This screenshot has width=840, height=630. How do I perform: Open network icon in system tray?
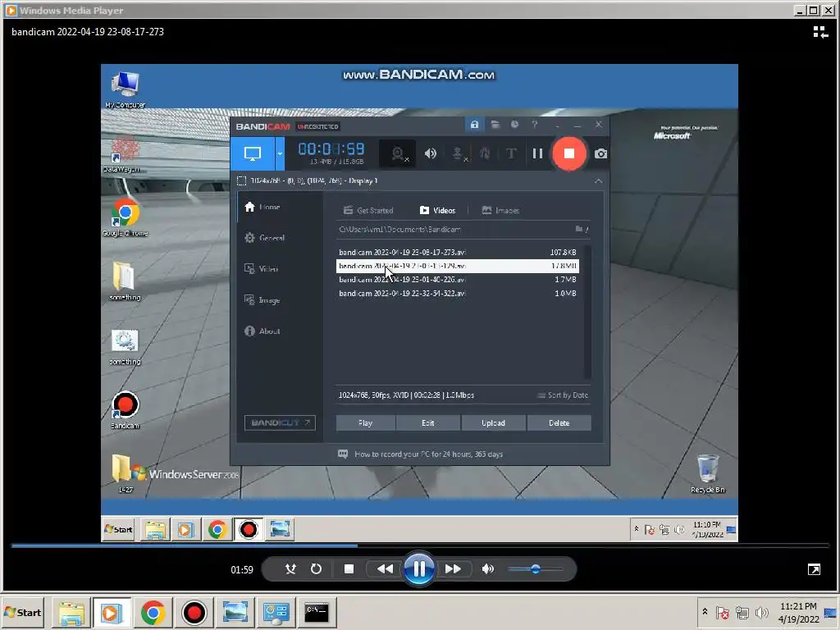(742, 612)
